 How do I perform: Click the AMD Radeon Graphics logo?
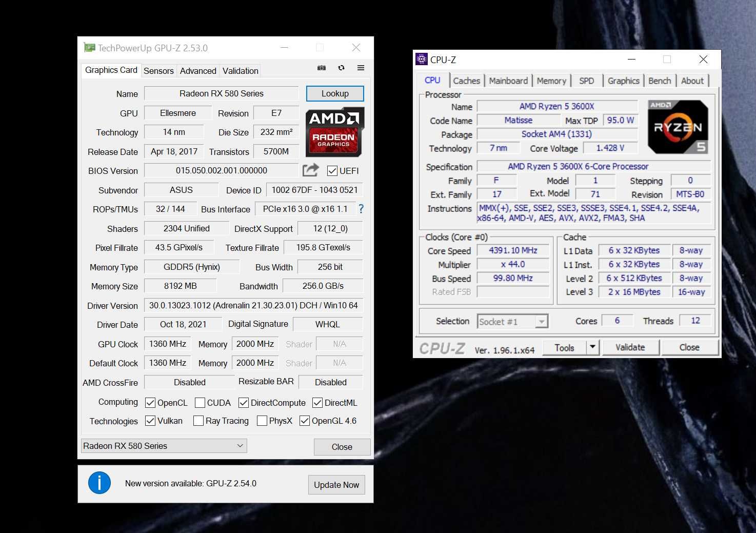tap(335, 132)
